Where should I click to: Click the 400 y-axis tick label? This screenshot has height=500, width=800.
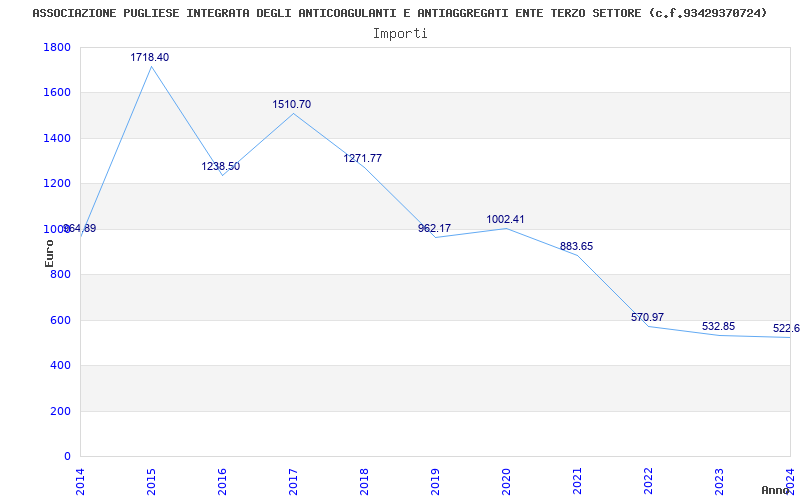[x=60, y=366]
